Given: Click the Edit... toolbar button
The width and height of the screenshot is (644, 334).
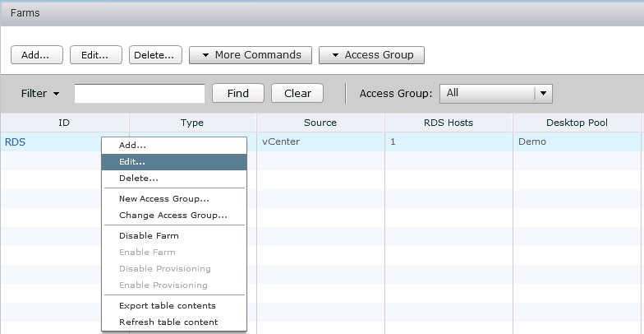Looking at the screenshot, I should click(x=95, y=55).
